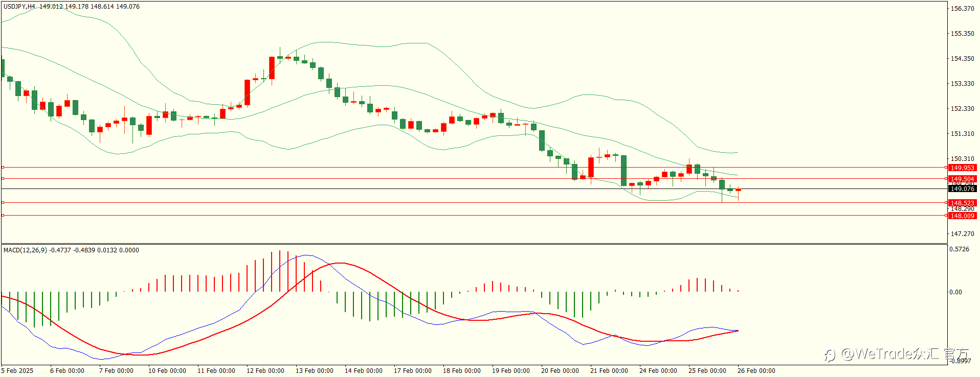Click the 24 Feb 00:00 date label
Image resolution: width=980 pixels, height=377 pixels.
point(658,371)
